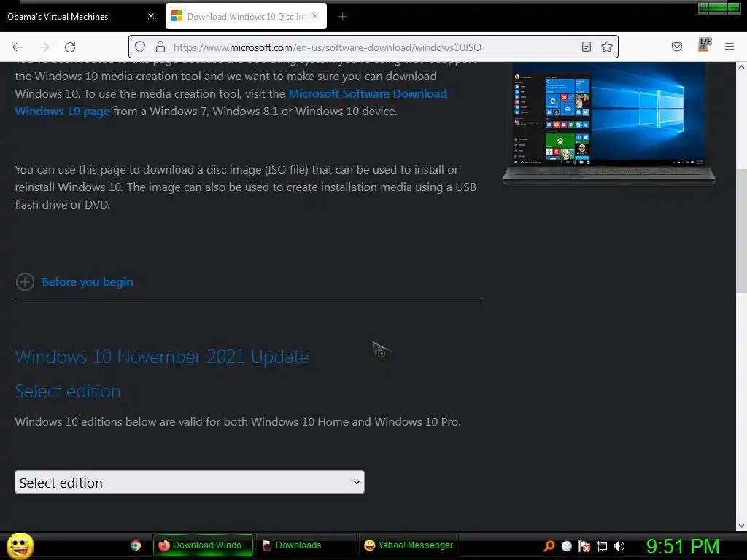Open the Select edition dropdown
This screenshot has height=560, width=747.
[x=190, y=483]
